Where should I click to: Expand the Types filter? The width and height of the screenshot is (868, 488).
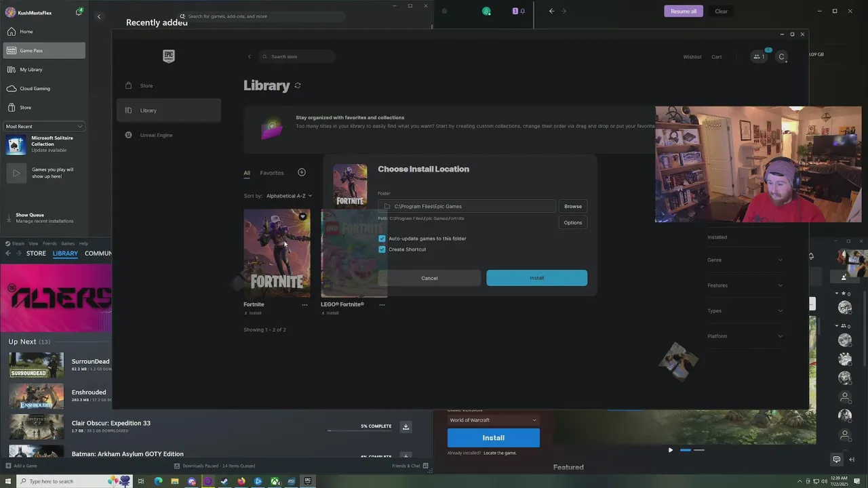[745, 310]
